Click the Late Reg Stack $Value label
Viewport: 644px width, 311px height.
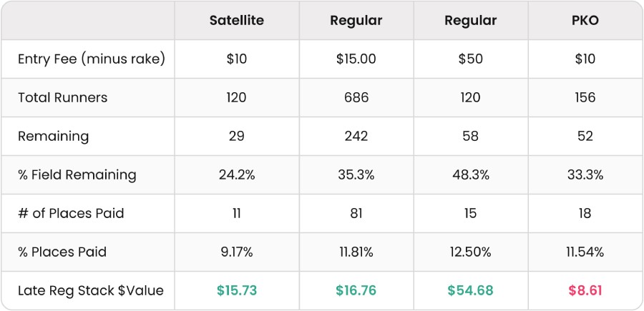[x=90, y=291]
